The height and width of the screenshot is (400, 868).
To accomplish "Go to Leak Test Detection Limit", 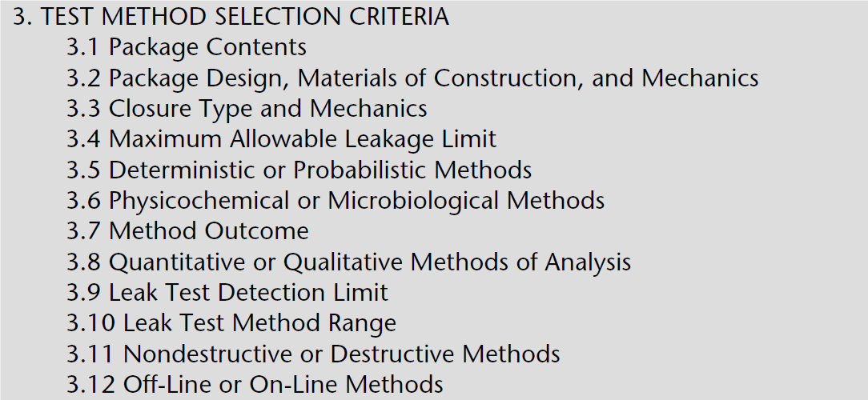I will click(x=227, y=292).
